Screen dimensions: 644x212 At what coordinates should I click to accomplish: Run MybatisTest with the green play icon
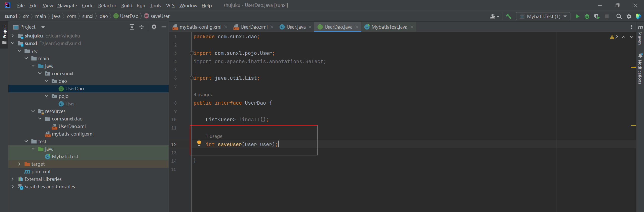coord(577,16)
